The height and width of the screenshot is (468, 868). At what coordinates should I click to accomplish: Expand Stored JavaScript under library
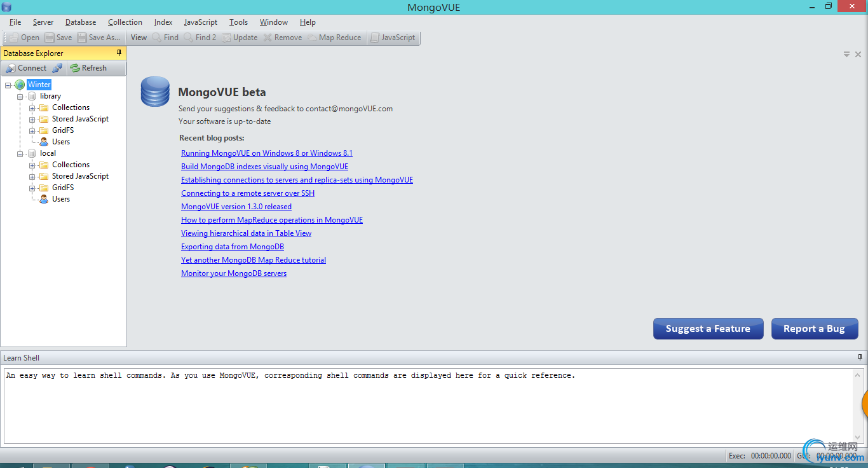tap(32, 119)
